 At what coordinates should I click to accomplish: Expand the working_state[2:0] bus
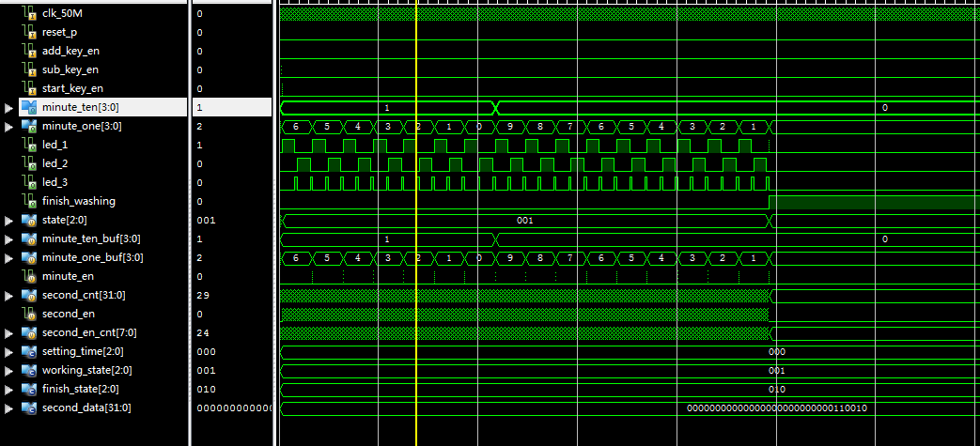(9, 371)
